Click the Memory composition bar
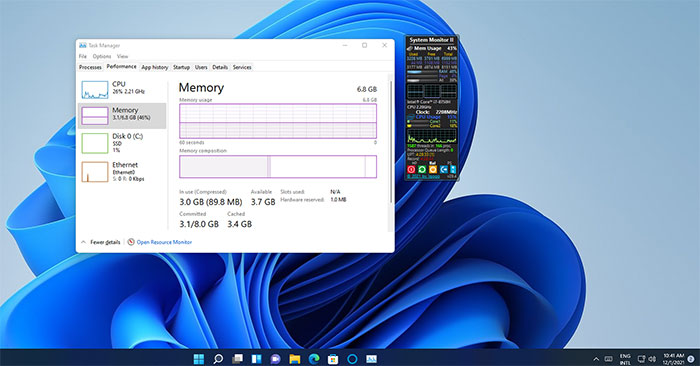Image resolution: width=700 pixels, height=366 pixels. click(x=278, y=166)
